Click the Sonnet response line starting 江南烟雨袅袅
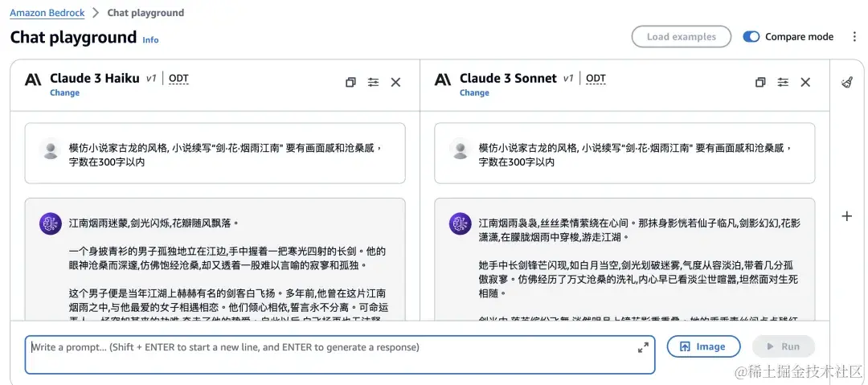 click(x=640, y=231)
